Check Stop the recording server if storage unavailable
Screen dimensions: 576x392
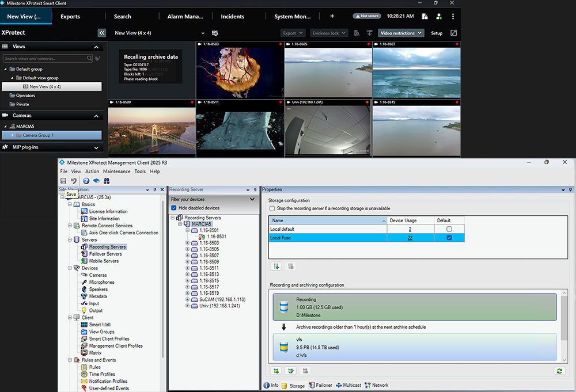point(272,208)
